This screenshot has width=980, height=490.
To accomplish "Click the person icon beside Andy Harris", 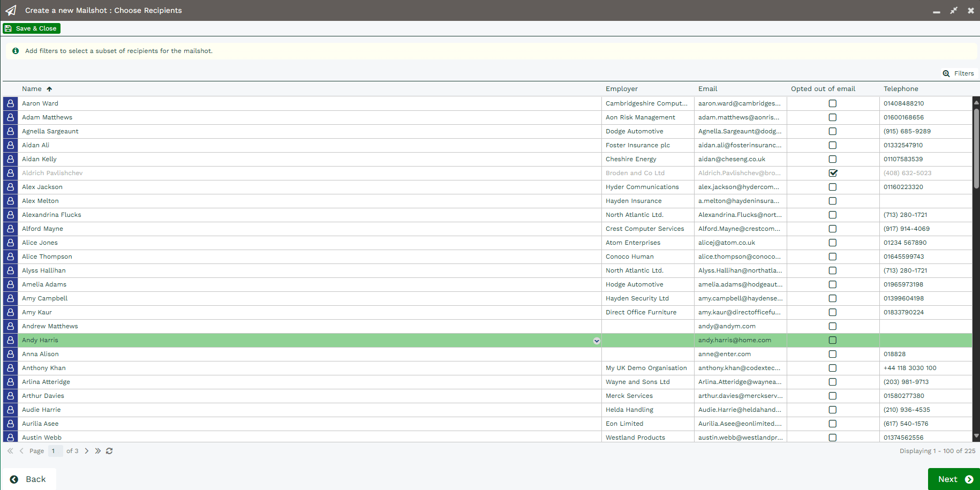I will point(10,340).
